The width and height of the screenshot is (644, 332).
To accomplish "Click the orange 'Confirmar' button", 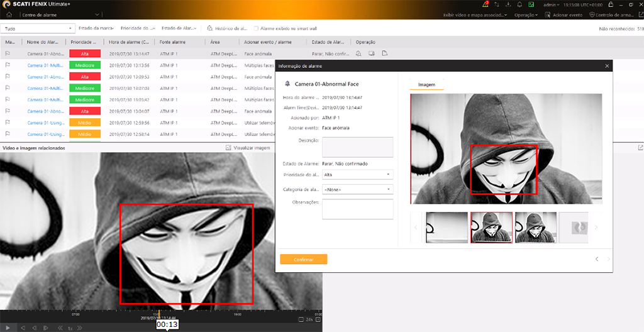I will tap(303, 259).
